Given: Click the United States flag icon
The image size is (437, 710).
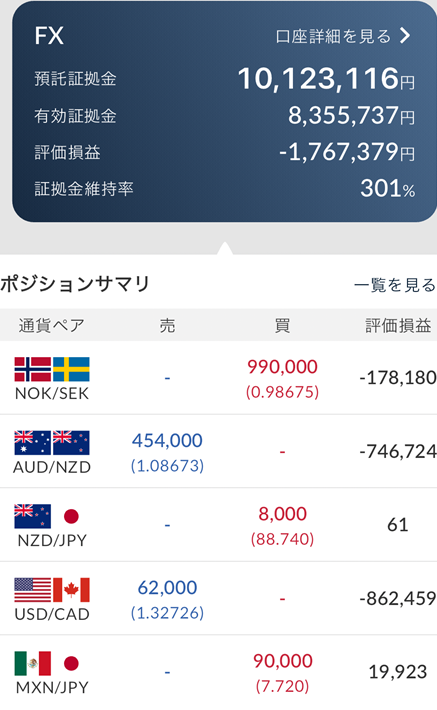Looking at the screenshot, I should coord(33,590).
